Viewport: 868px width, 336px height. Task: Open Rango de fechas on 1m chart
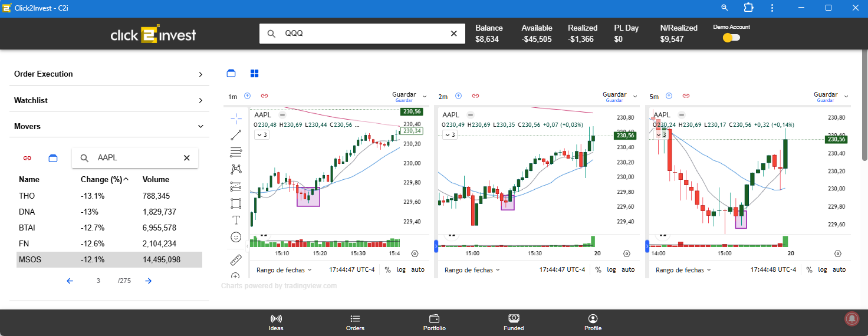coord(284,269)
